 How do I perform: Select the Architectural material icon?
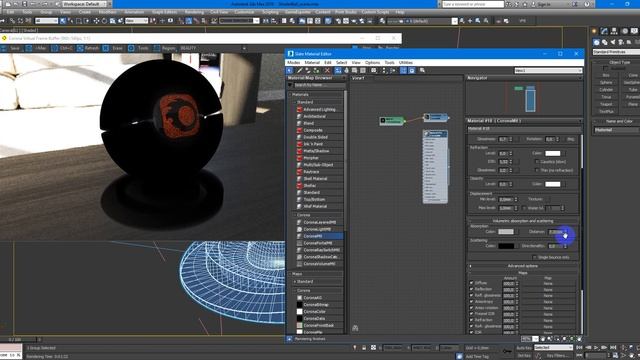(x=299, y=116)
